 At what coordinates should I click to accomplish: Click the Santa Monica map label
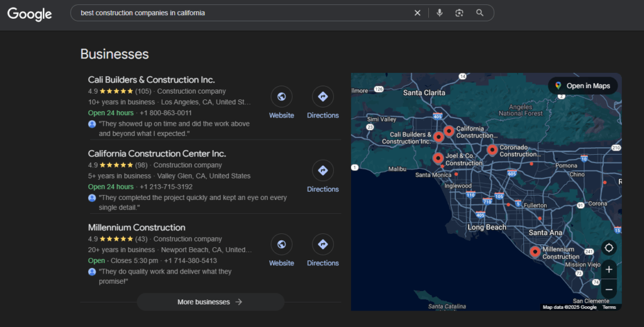433,175
